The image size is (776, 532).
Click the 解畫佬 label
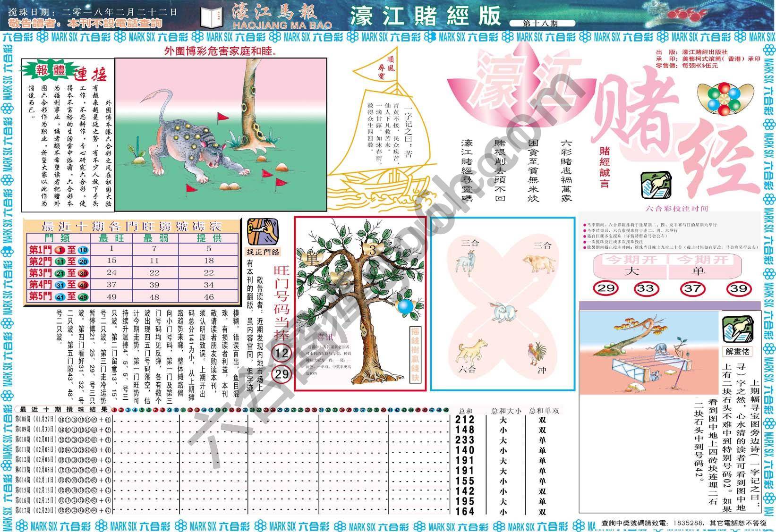[738, 351]
